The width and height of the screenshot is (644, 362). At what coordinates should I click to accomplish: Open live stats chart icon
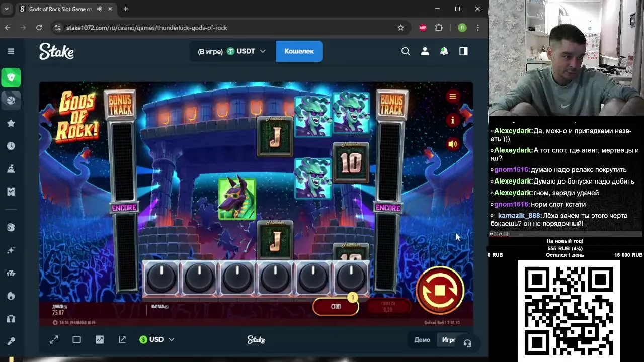[x=100, y=340]
